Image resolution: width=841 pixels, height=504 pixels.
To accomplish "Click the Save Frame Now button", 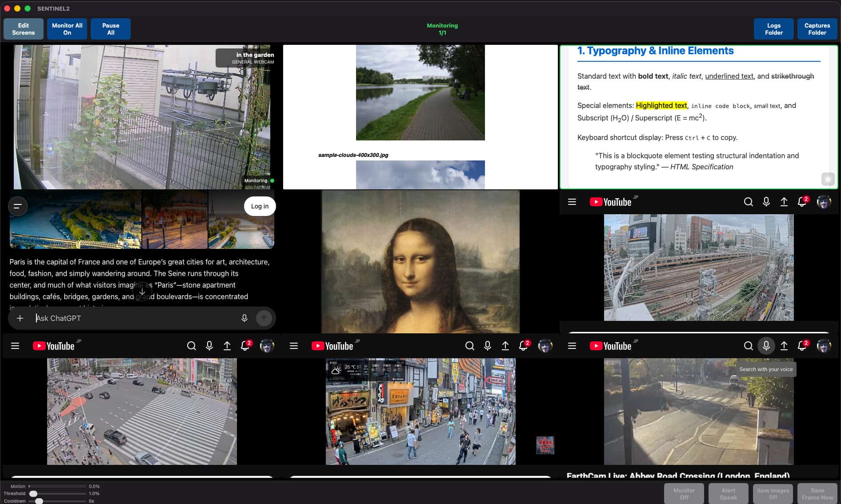I will (817, 493).
